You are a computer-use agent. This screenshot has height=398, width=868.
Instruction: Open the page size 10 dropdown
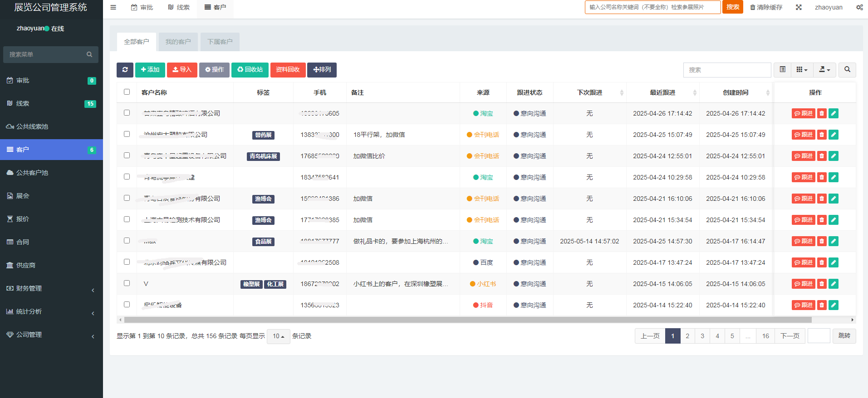coord(278,336)
